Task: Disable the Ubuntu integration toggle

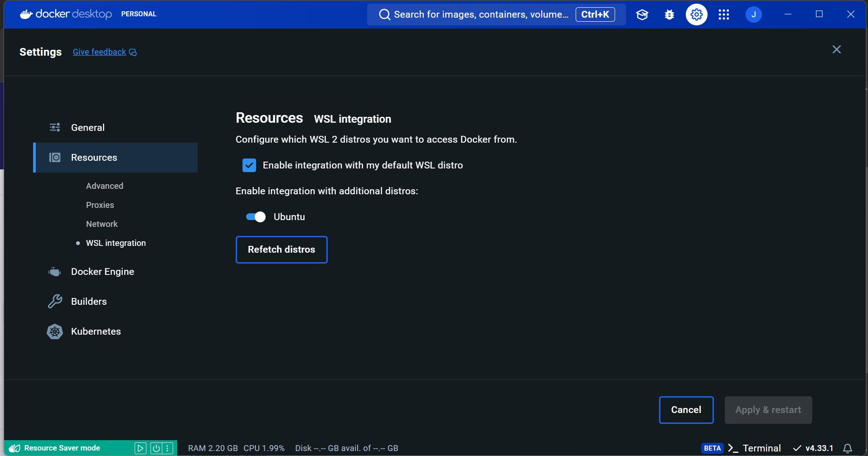Action: (x=256, y=217)
